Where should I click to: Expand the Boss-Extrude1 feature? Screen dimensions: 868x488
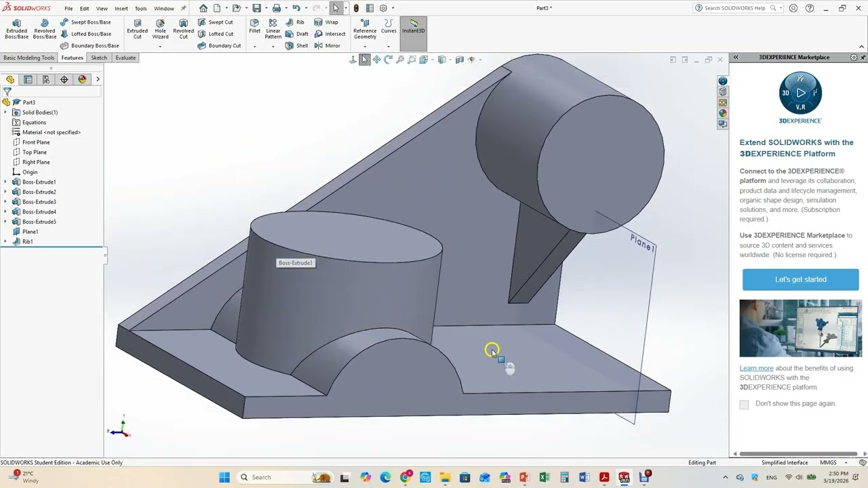coord(6,182)
